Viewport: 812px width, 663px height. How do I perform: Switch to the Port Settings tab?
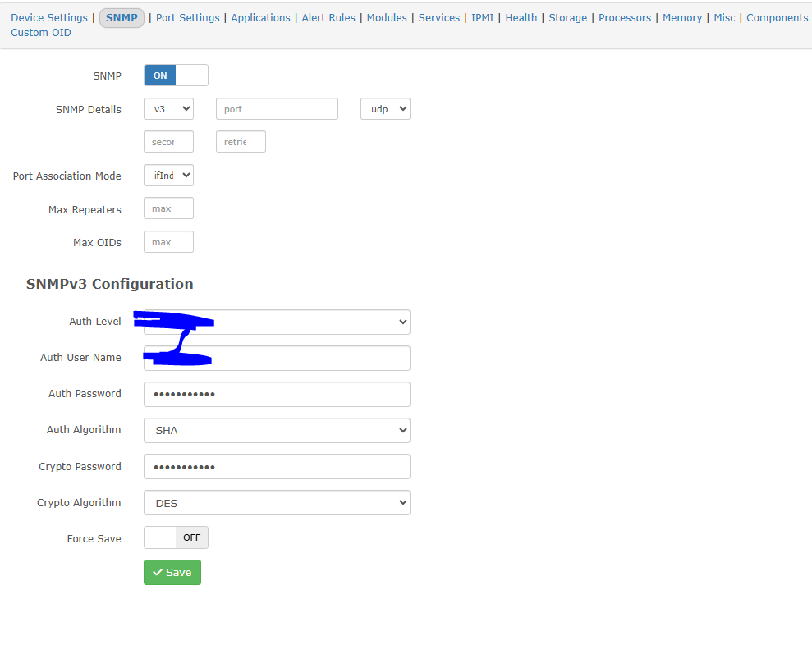[188, 17]
